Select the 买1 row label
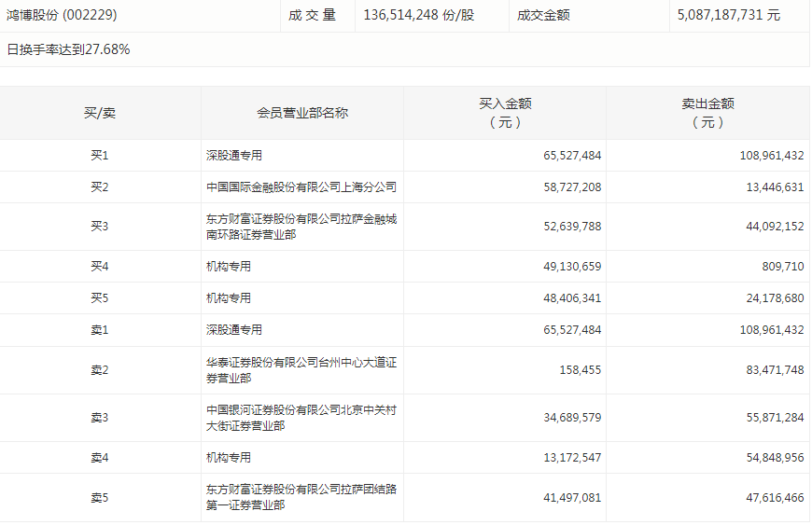 click(100, 155)
